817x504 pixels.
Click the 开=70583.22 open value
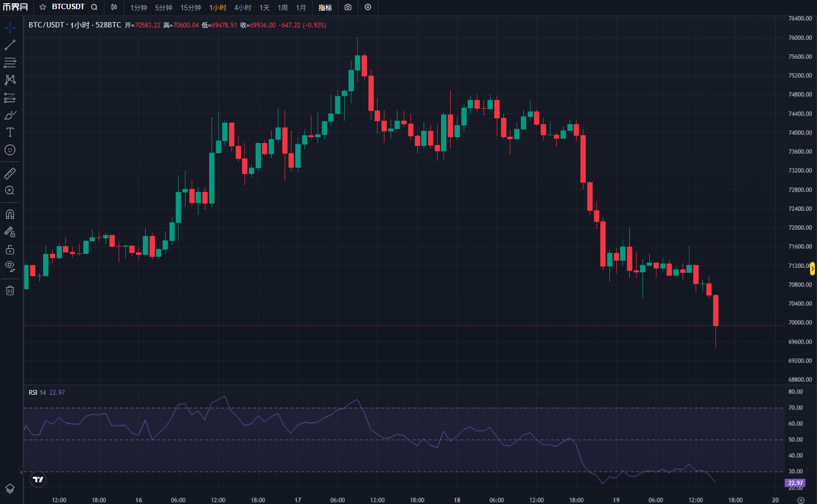click(x=143, y=25)
